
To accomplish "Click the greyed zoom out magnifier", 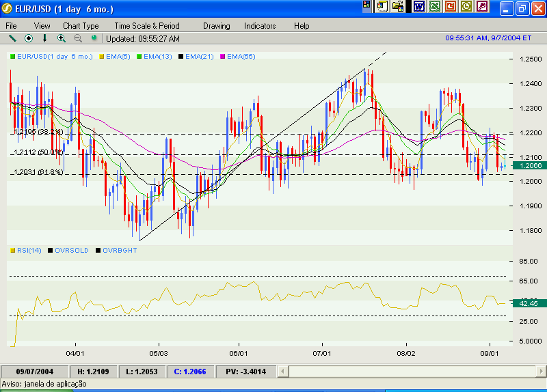I will tap(77, 39).
